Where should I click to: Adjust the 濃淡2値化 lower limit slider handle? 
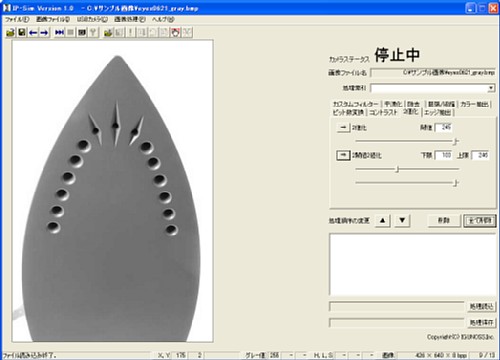tap(397, 169)
